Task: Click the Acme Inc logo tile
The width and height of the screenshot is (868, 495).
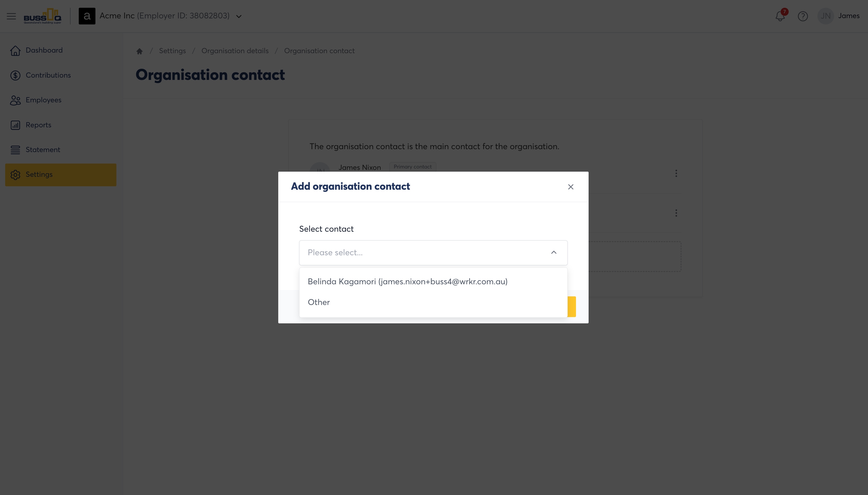Action: coord(87,16)
